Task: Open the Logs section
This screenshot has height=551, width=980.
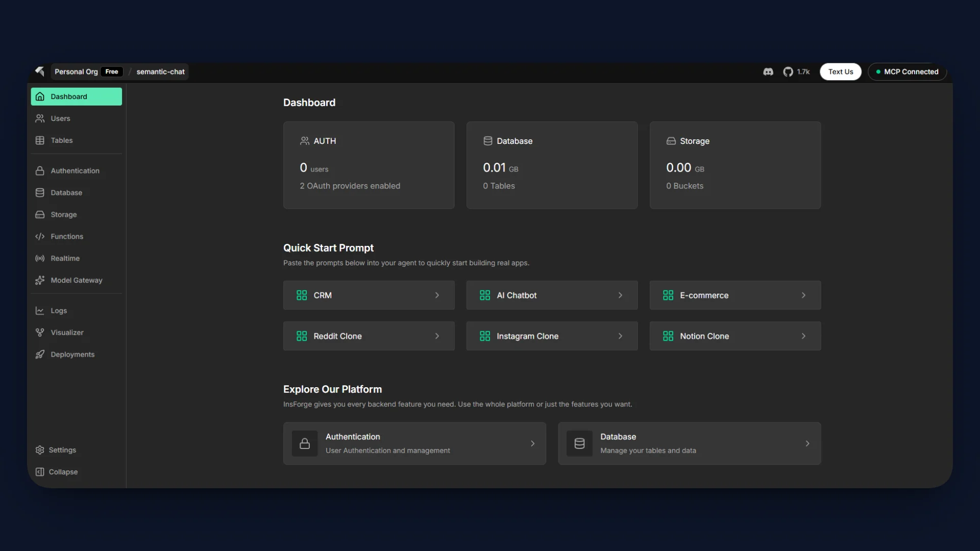Action: (59, 311)
